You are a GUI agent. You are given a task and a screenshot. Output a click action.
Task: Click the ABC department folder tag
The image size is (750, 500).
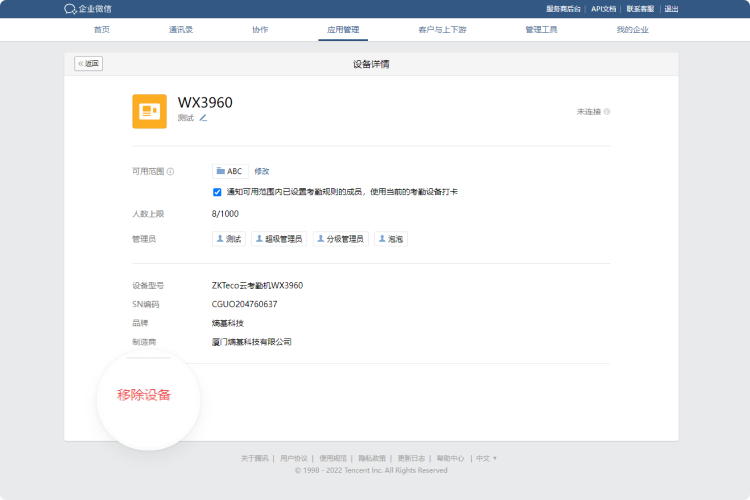230,171
